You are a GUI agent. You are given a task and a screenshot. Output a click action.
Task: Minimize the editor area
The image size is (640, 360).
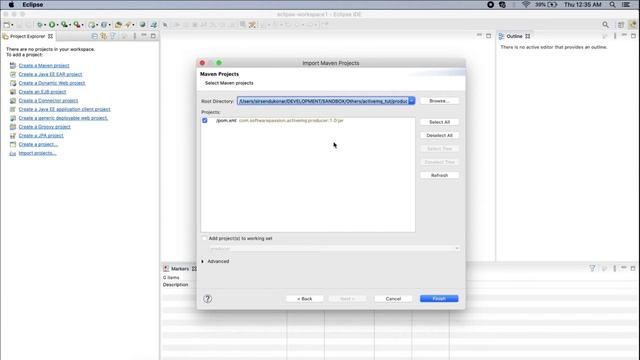point(479,36)
